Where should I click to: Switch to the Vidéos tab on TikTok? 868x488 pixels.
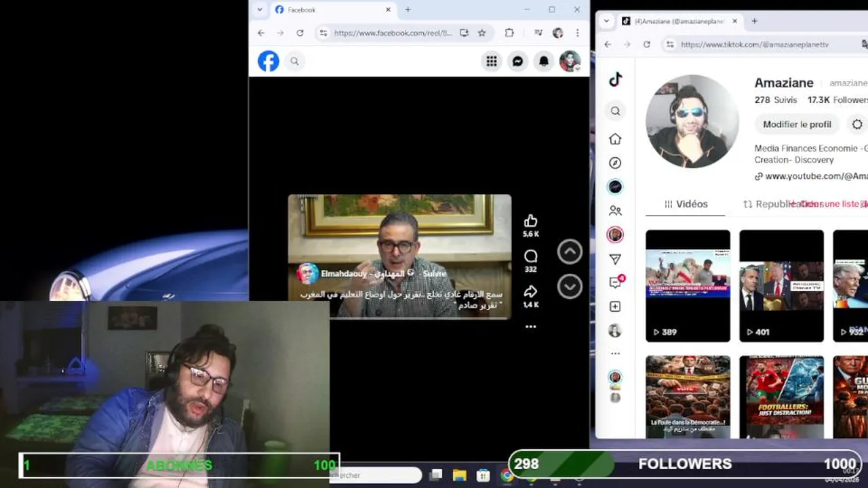point(686,204)
